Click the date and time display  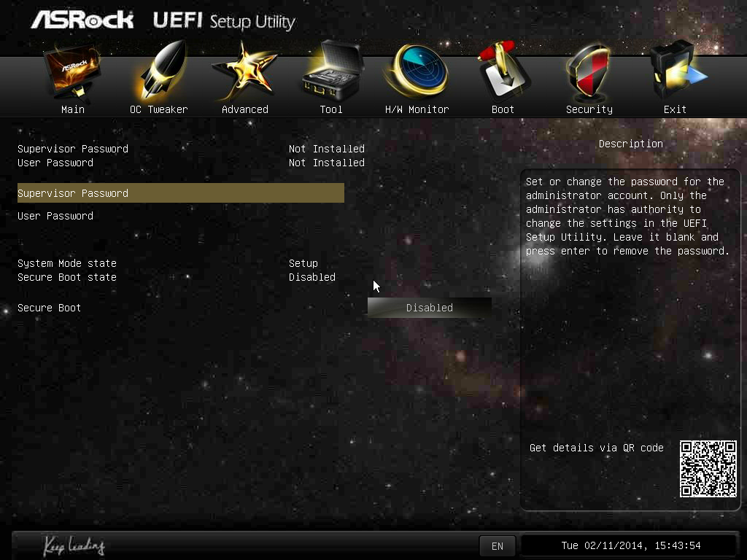pos(630,545)
